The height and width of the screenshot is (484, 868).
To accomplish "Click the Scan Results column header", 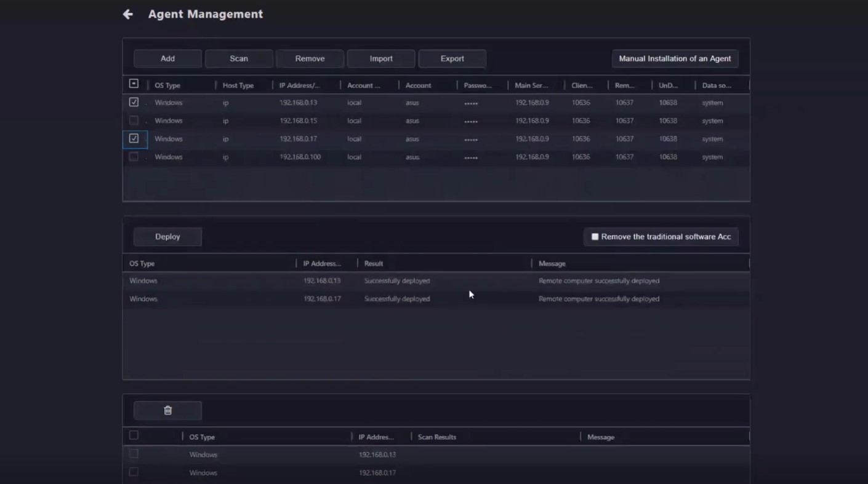I will click(x=437, y=437).
